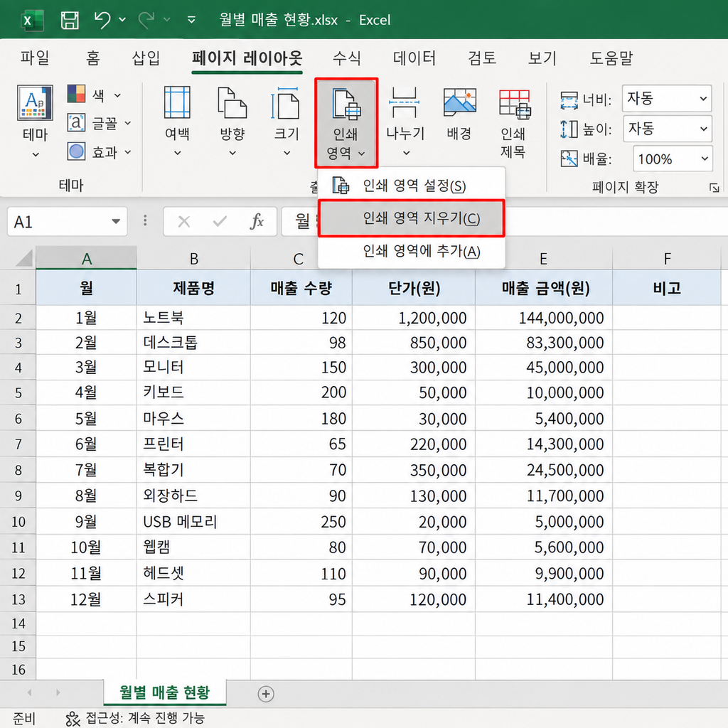The width and height of the screenshot is (728, 728).
Task: Go to the 데이터 tab
Action: point(414,58)
